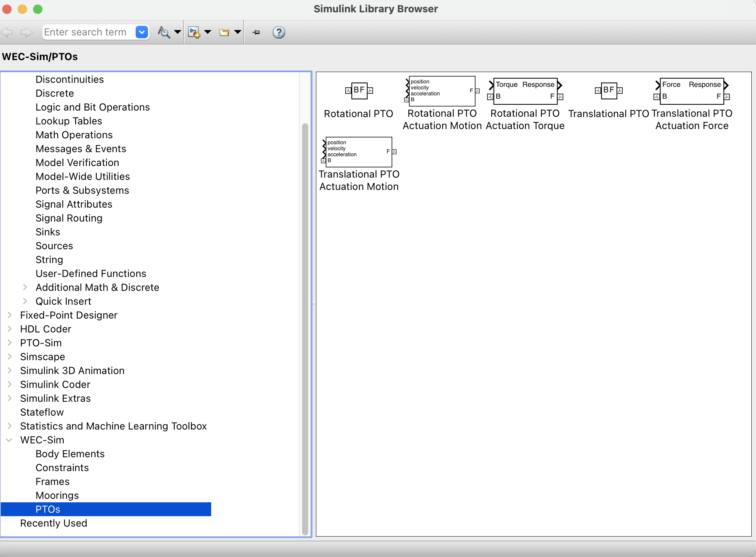Pin the Library Browser window

click(256, 32)
